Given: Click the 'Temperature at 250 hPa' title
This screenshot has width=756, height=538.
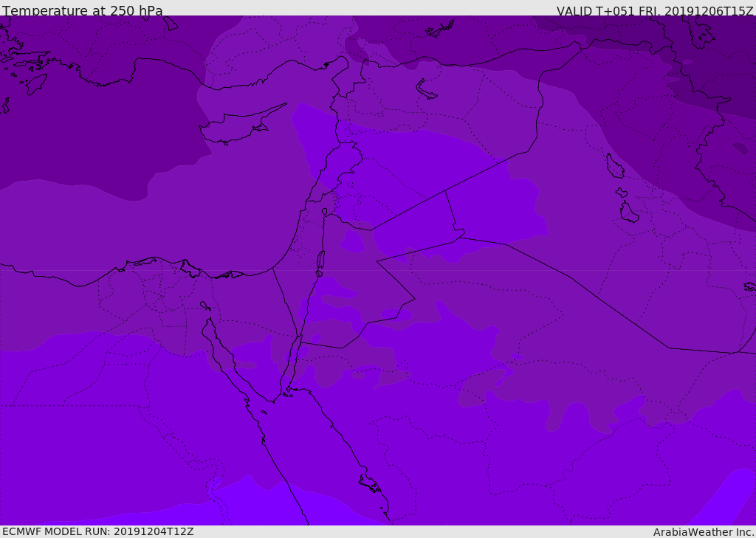Looking at the screenshot, I should coord(83,10).
